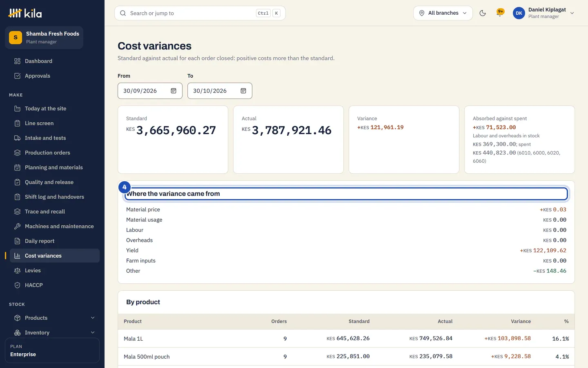The width and height of the screenshot is (588, 368).
Task: Open the To date calendar picker icon
Action: pos(243,91)
